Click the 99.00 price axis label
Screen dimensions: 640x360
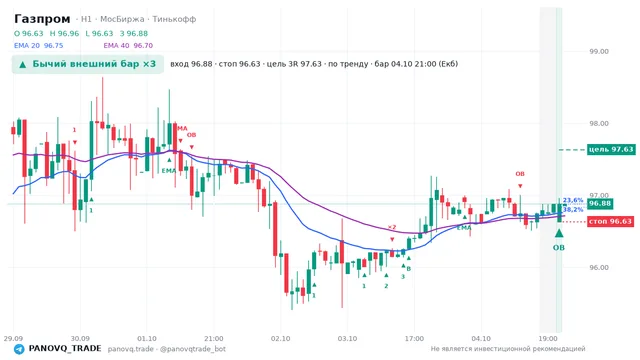tap(599, 51)
